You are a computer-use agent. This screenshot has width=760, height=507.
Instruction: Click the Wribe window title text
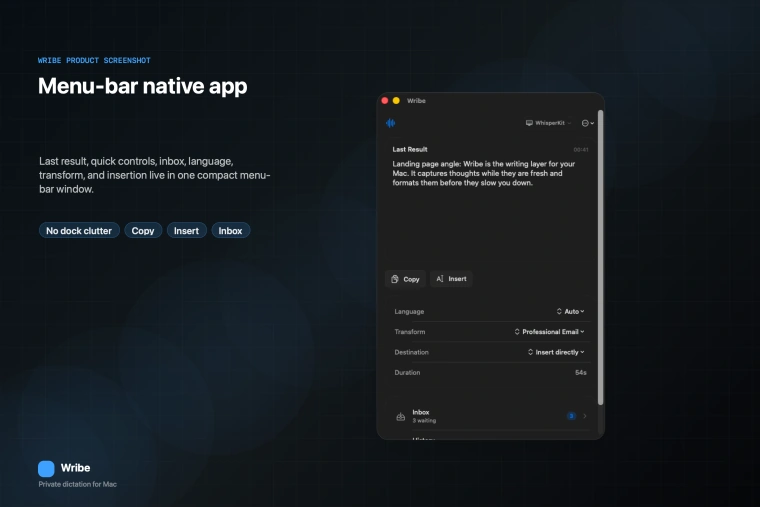point(416,101)
